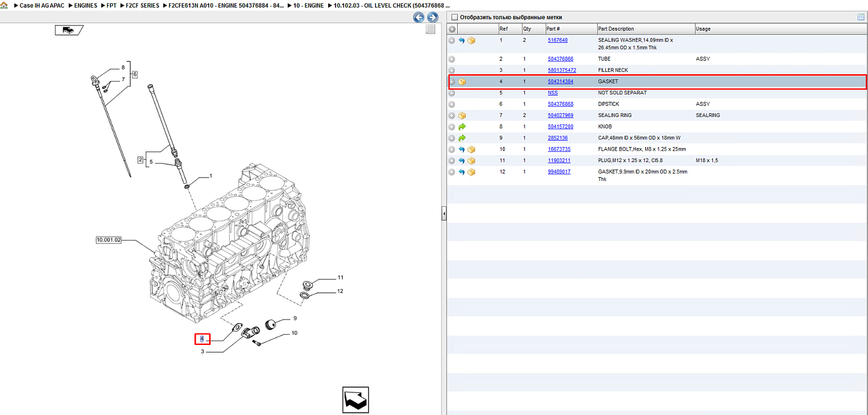The height and width of the screenshot is (415, 868).
Task: Click the plus icon for the TUBE row
Action: (x=452, y=59)
